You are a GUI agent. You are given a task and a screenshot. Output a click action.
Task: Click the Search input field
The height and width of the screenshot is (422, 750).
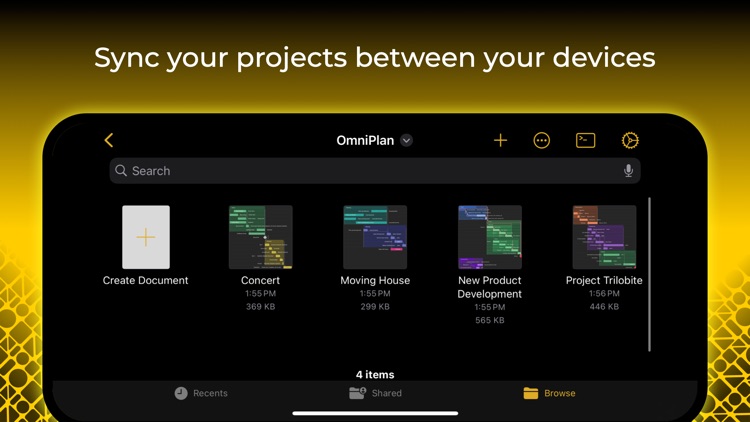(375, 171)
